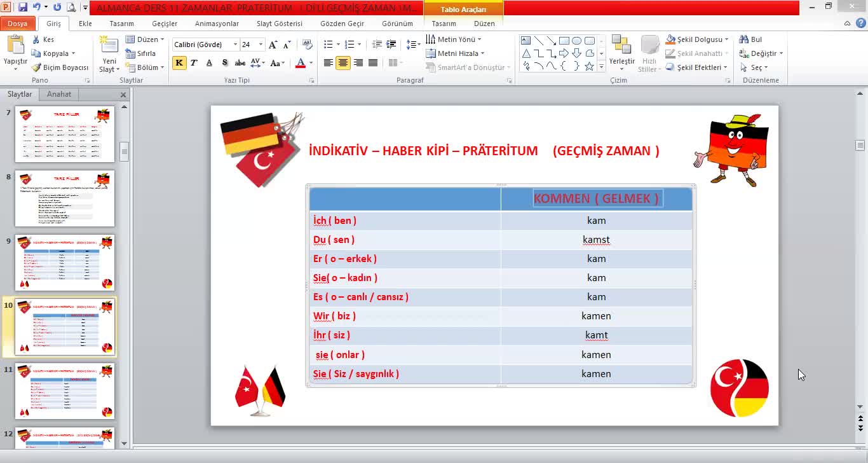Click the Redo icon in quick access toolbar
868x463 pixels.
point(57,7)
